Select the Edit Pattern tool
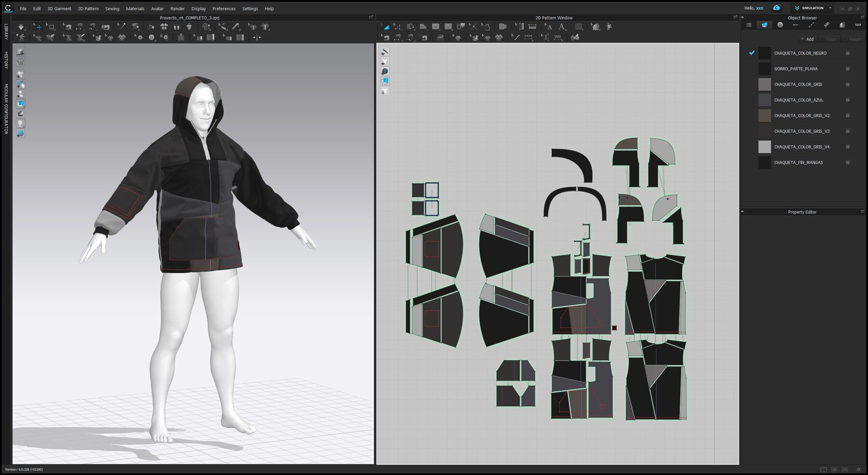The width and height of the screenshot is (868, 475). click(x=398, y=27)
